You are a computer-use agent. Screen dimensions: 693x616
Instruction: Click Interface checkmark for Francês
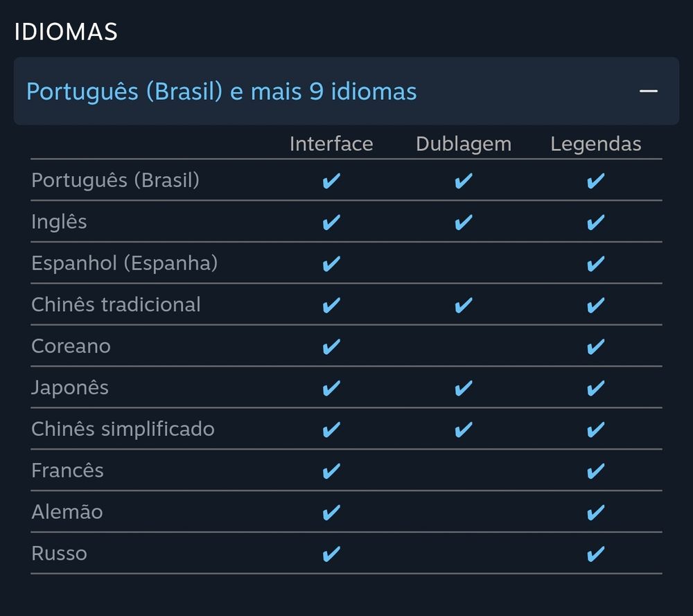coord(331,471)
